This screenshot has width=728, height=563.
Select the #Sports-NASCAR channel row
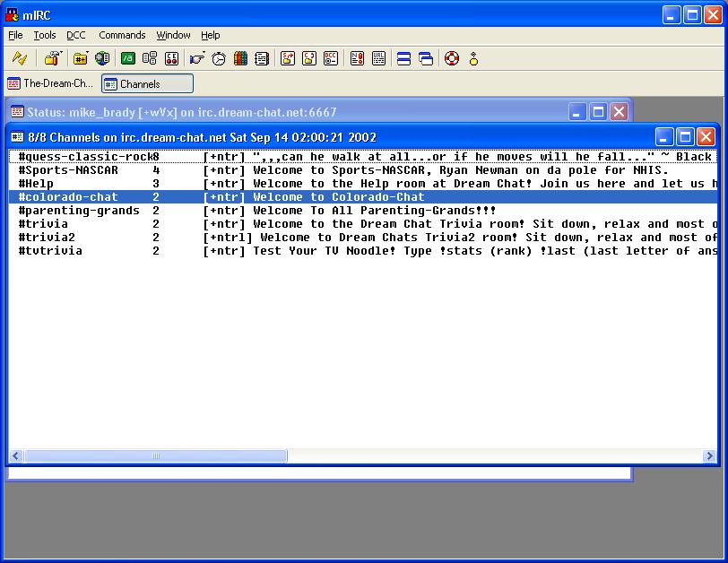click(363, 170)
